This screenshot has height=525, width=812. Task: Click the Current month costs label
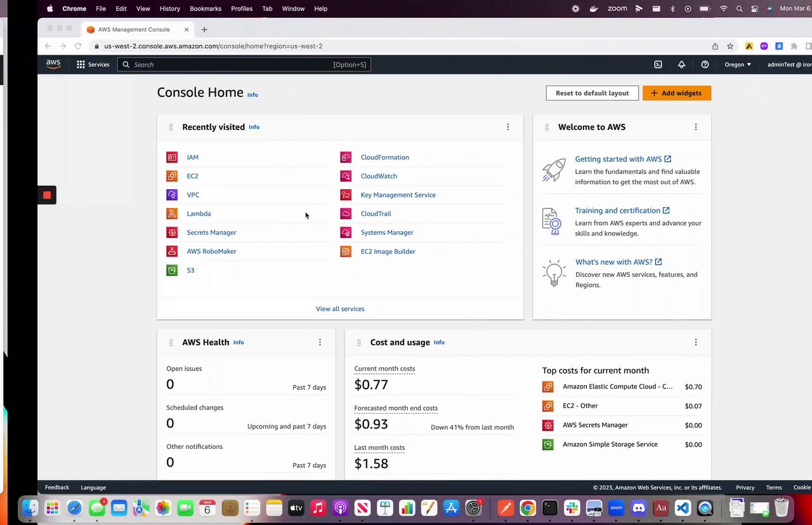[x=384, y=369]
